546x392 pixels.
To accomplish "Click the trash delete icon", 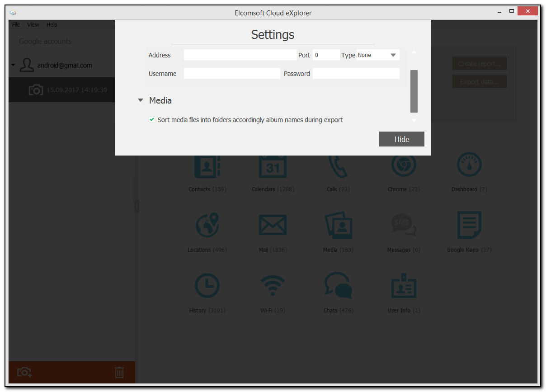I will click(x=119, y=373).
